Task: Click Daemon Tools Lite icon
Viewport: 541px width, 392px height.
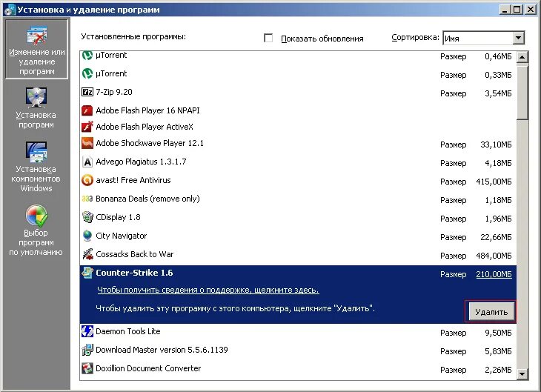Action: (87, 331)
